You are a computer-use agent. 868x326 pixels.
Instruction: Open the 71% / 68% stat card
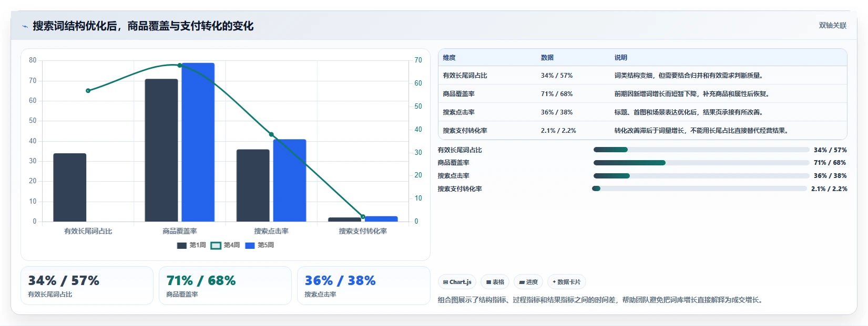[x=225, y=286]
